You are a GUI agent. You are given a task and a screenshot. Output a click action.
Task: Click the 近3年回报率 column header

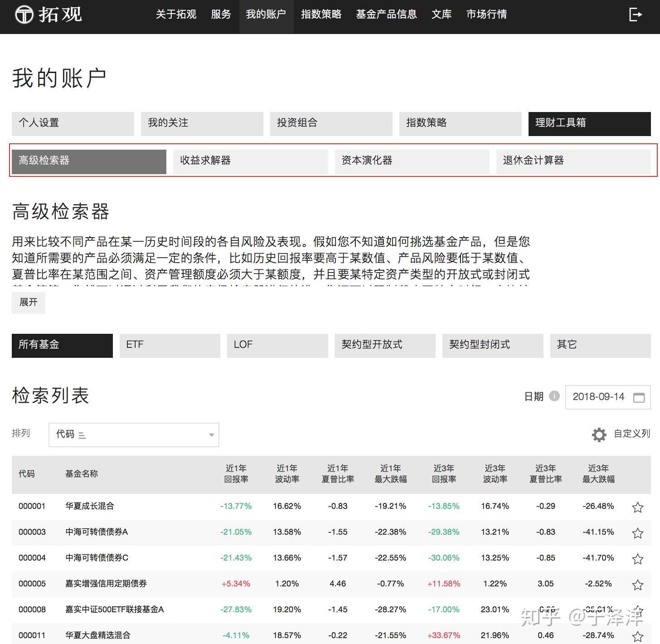click(x=444, y=474)
